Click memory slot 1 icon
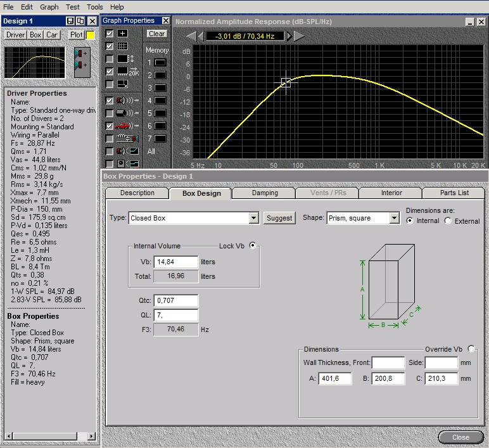 [160, 63]
